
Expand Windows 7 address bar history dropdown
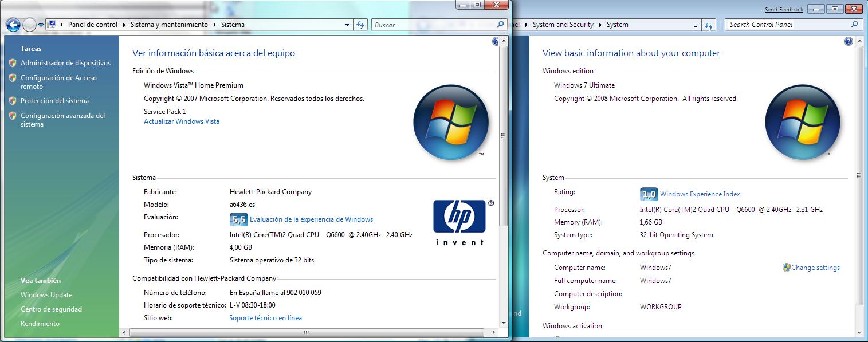coord(696,25)
